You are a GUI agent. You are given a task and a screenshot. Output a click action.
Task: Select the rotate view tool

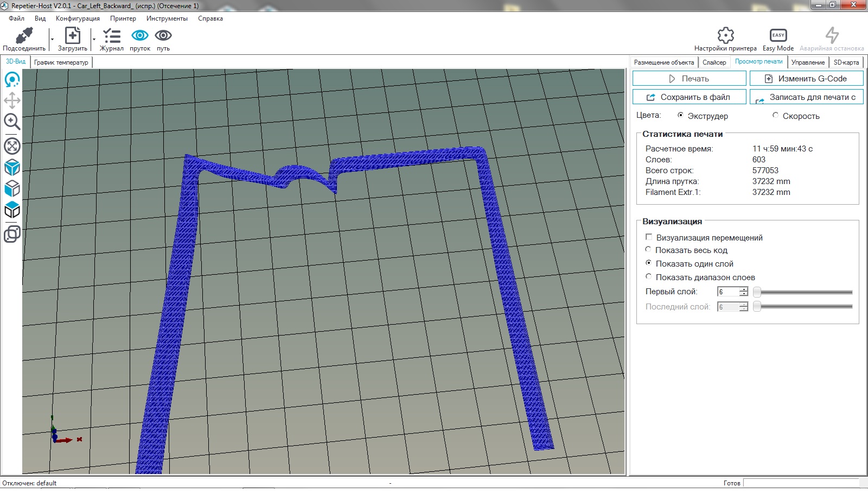coord(12,80)
